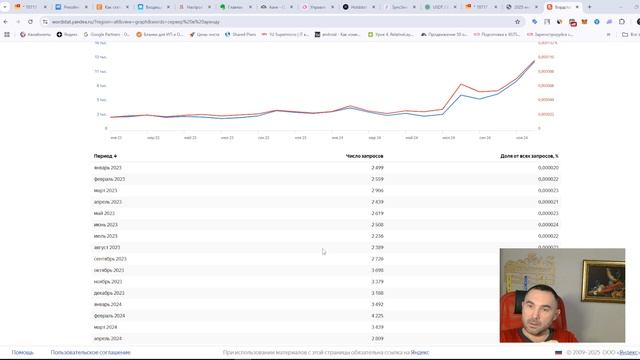Click the round blue extension icon

(597, 22)
